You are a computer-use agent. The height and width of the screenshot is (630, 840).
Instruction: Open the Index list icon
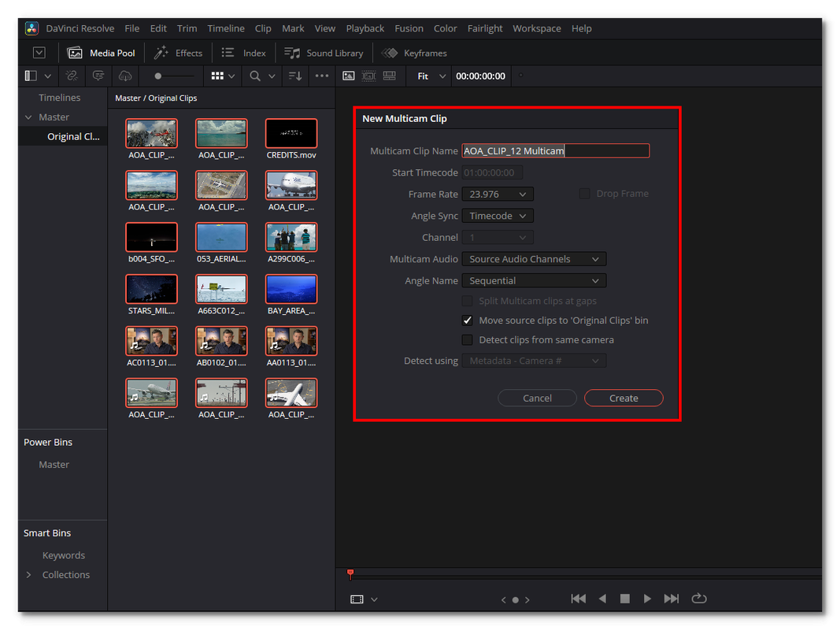[x=228, y=53]
